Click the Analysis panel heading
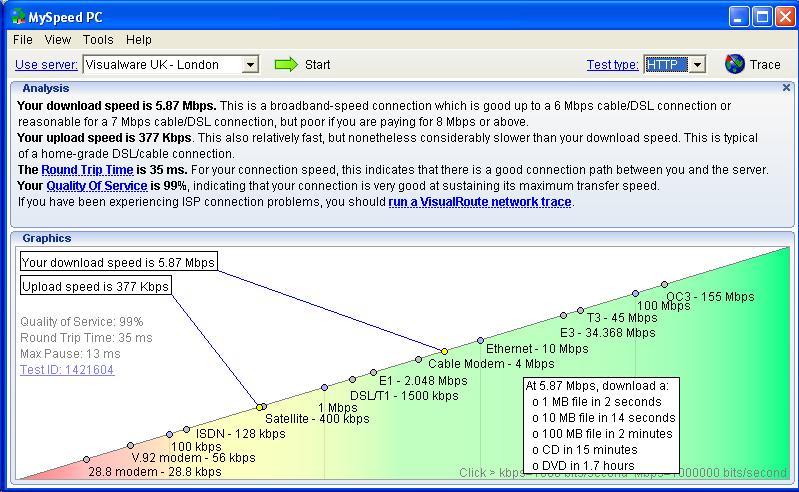Image resolution: width=799 pixels, height=492 pixels. (x=45, y=88)
